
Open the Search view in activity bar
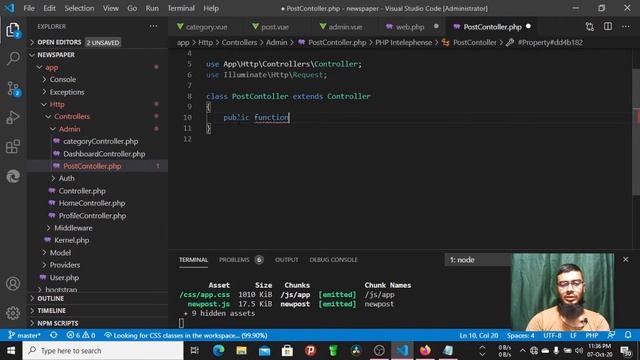pyautogui.click(x=13, y=59)
